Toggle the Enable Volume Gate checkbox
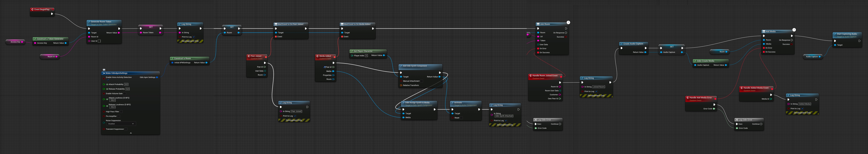The image size is (868, 154). [x=124, y=94]
